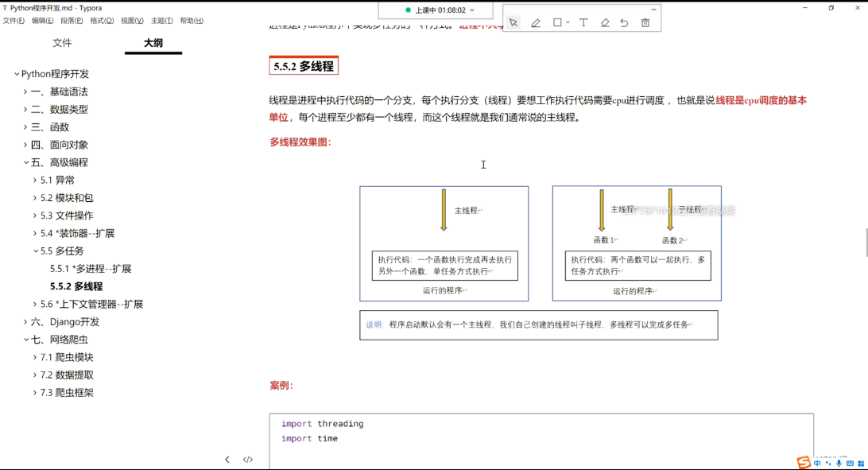The width and height of the screenshot is (868, 470).
Task: Toggle Sogou Chinese/English input mode
Action: tap(817, 463)
